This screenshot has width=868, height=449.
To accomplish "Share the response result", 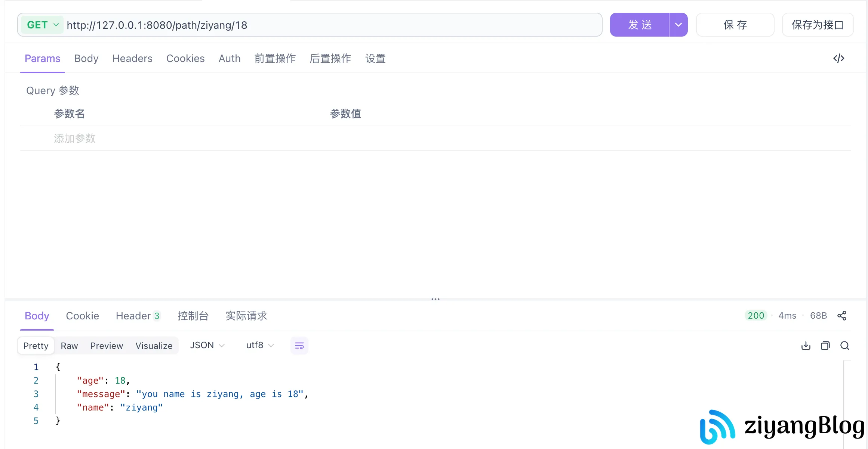I will point(842,316).
